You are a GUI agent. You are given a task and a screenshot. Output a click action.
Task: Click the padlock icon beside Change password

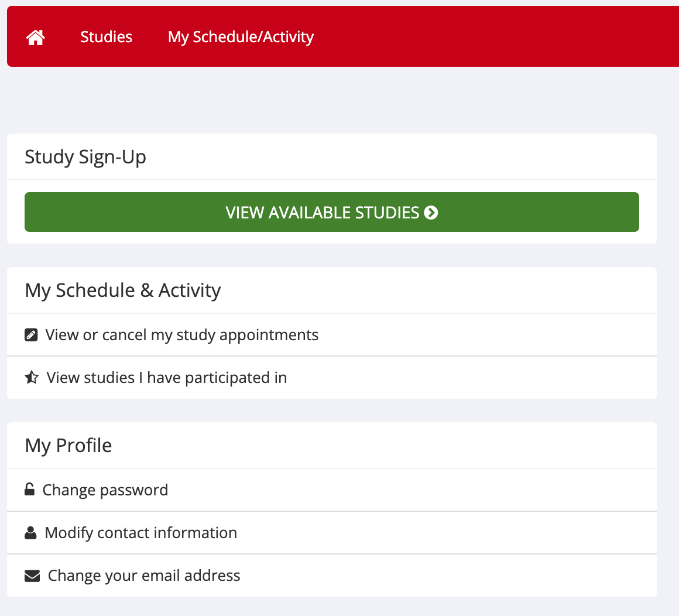29,489
